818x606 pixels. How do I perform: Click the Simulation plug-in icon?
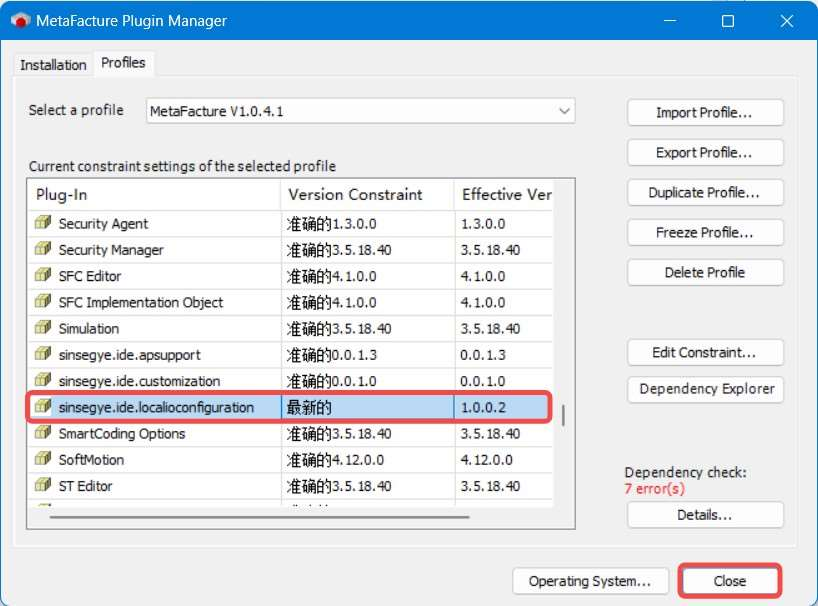tap(43, 329)
